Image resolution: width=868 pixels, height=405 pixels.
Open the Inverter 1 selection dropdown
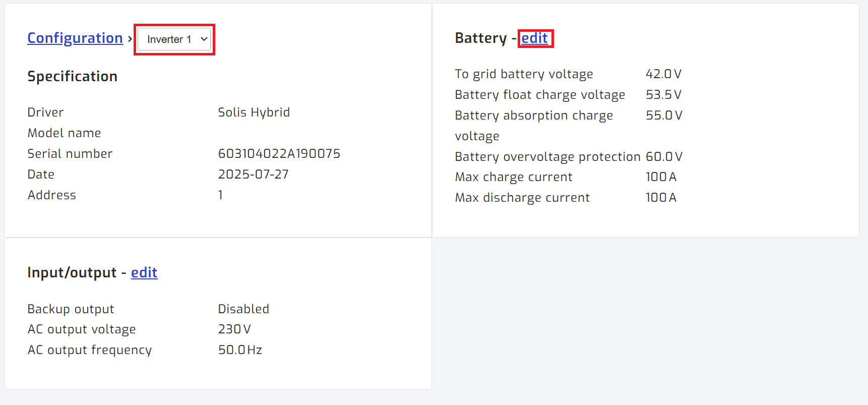tap(174, 39)
